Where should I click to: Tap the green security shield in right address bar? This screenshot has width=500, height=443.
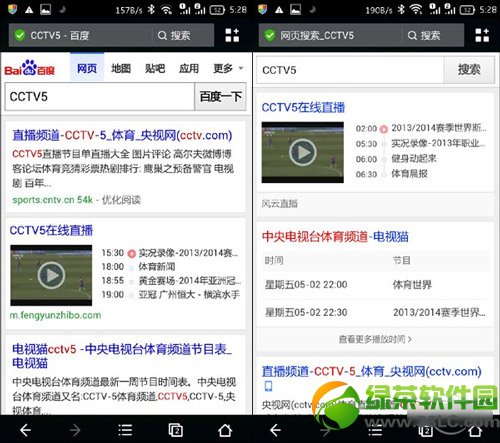pos(270,35)
